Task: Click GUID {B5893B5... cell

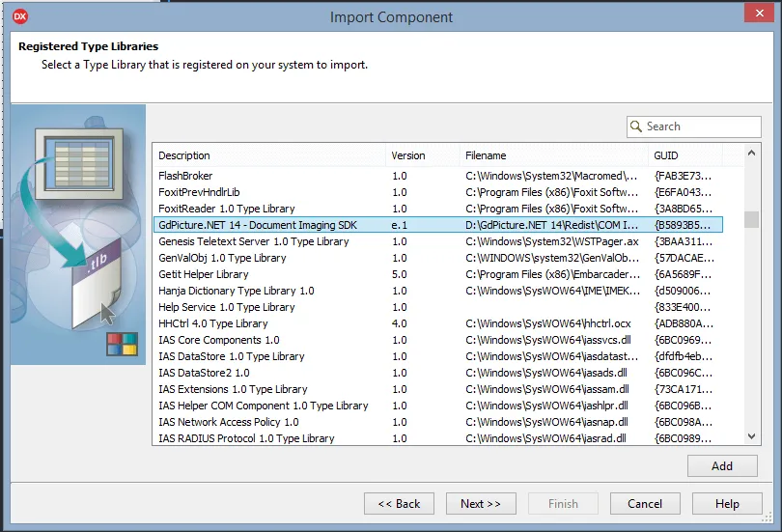Action: pos(683,225)
